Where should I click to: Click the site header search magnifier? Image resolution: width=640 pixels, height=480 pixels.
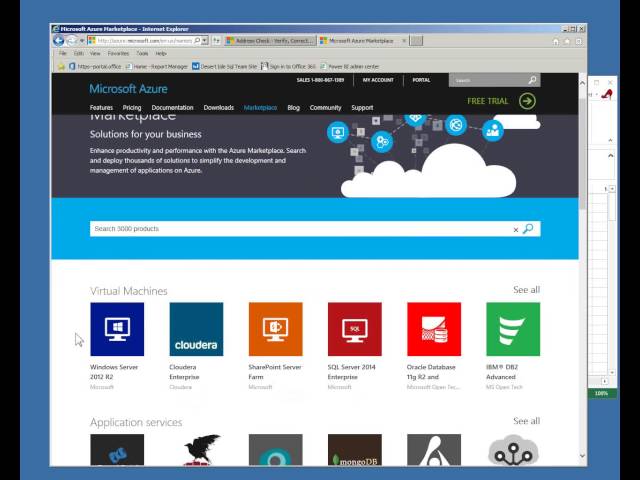(532, 80)
